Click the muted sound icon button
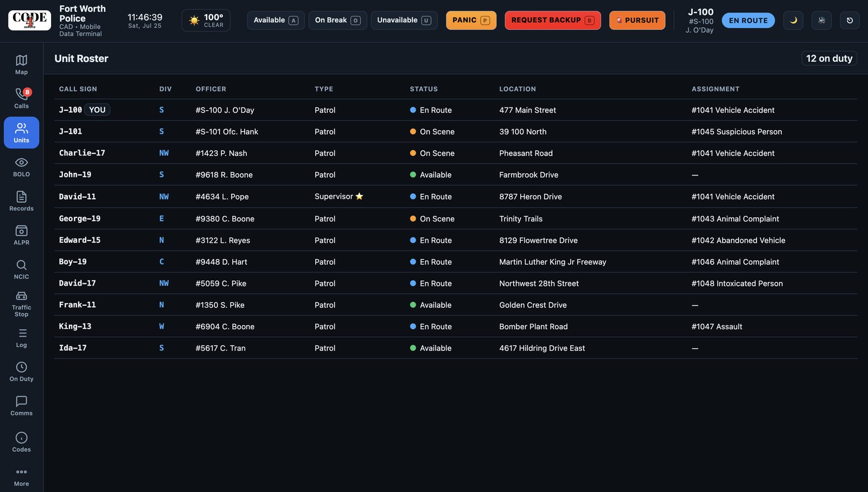The image size is (868, 492). pyautogui.click(x=821, y=21)
